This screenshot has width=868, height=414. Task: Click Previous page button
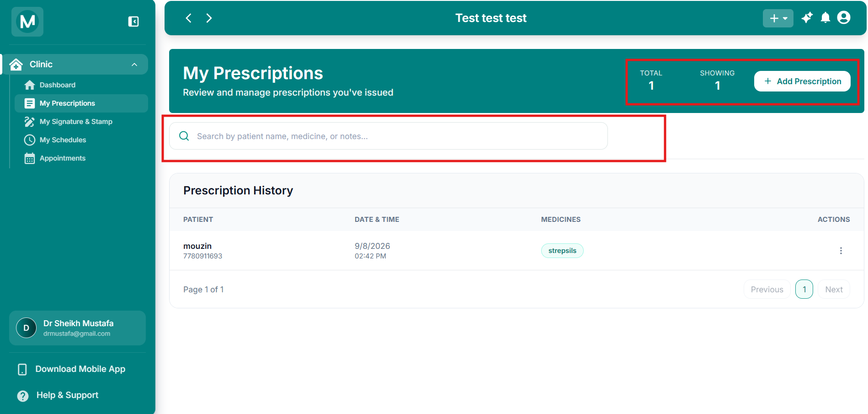click(x=767, y=289)
